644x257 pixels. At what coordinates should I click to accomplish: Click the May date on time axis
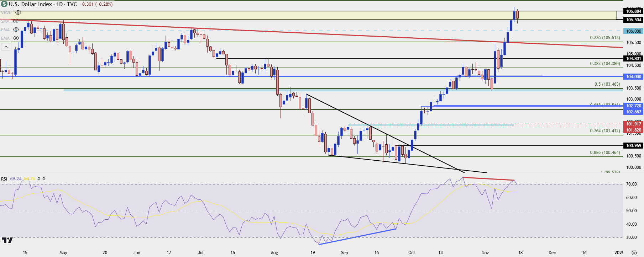point(63,253)
